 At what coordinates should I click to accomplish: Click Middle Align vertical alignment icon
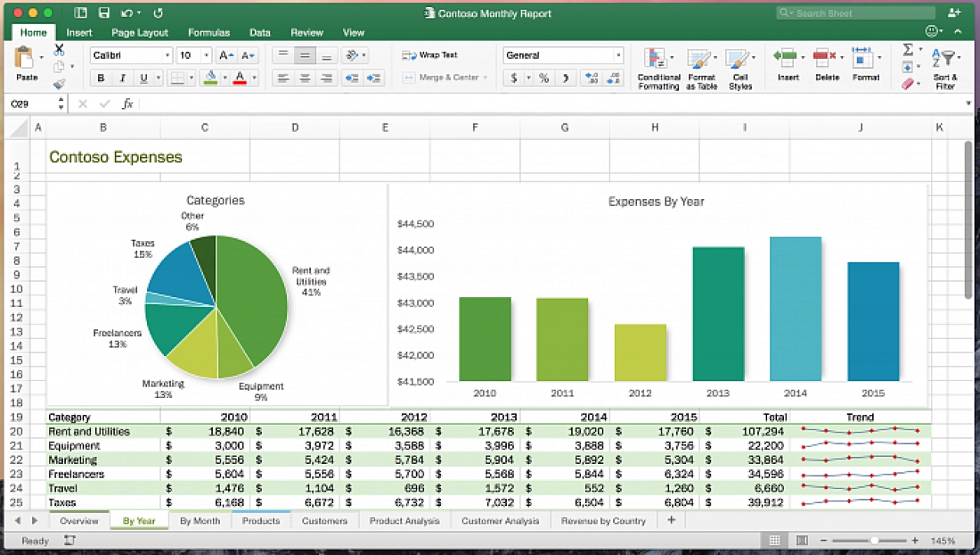point(305,55)
